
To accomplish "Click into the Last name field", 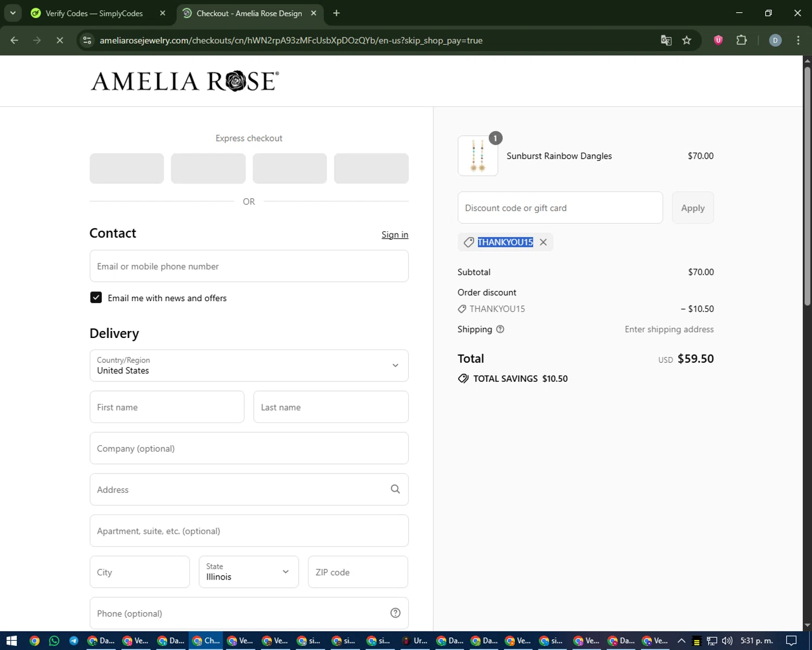I will tap(331, 407).
